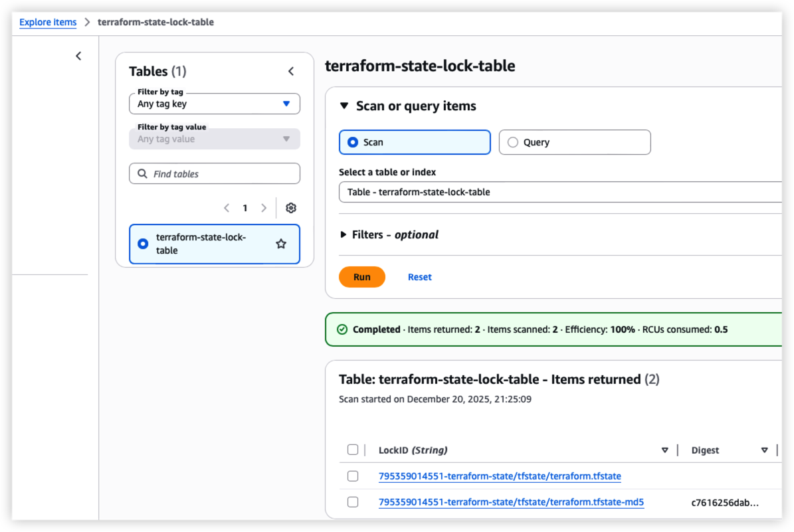Go to next page of tables

[x=264, y=208]
